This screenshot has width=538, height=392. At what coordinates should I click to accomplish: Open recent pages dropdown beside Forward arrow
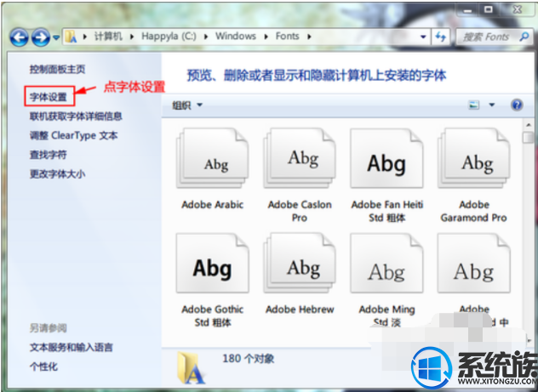coord(56,37)
